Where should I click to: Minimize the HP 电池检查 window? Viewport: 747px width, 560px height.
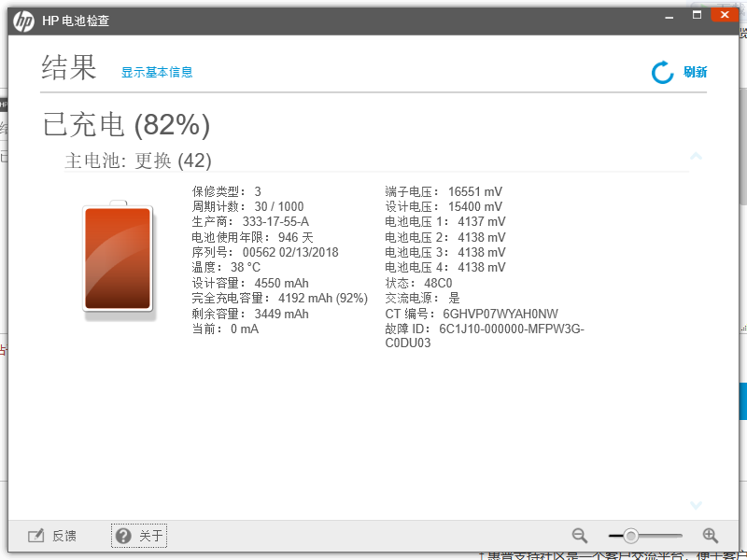669,14
